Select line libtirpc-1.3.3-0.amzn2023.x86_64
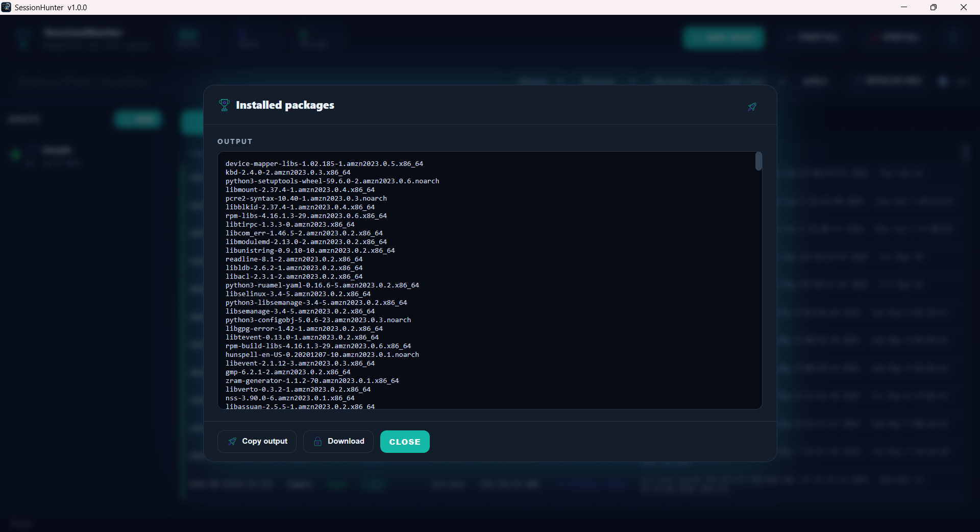980x532 pixels. (290, 225)
